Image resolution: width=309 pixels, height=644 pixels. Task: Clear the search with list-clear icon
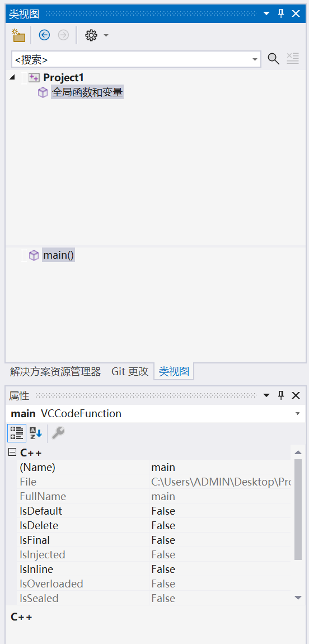293,59
